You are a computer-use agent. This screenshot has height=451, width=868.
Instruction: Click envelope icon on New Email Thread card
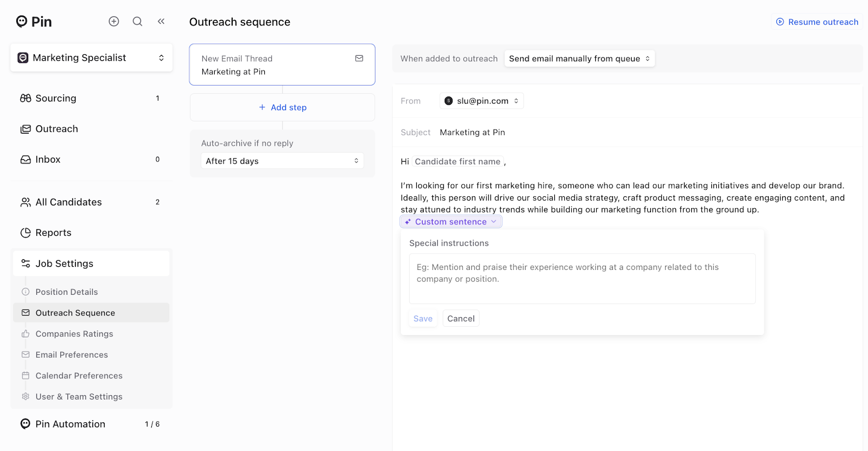[x=359, y=59]
